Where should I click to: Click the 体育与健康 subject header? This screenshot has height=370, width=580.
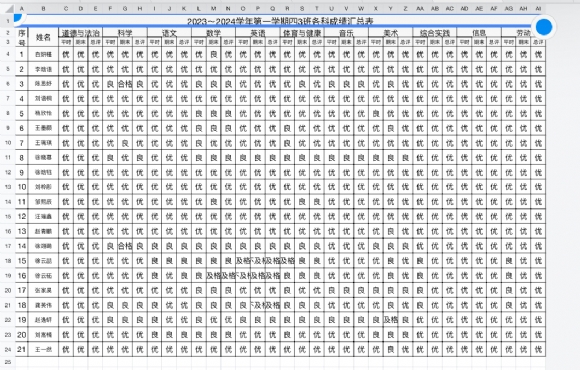[302, 33]
